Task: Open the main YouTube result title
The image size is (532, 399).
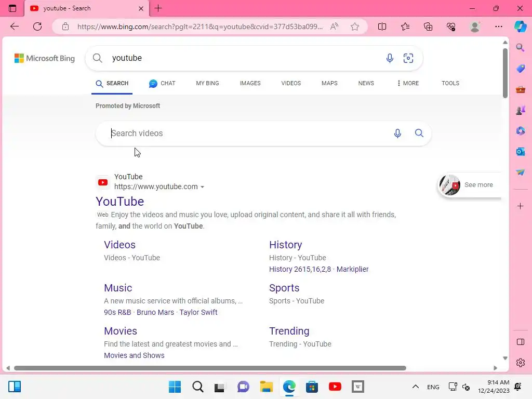Action: click(120, 202)
